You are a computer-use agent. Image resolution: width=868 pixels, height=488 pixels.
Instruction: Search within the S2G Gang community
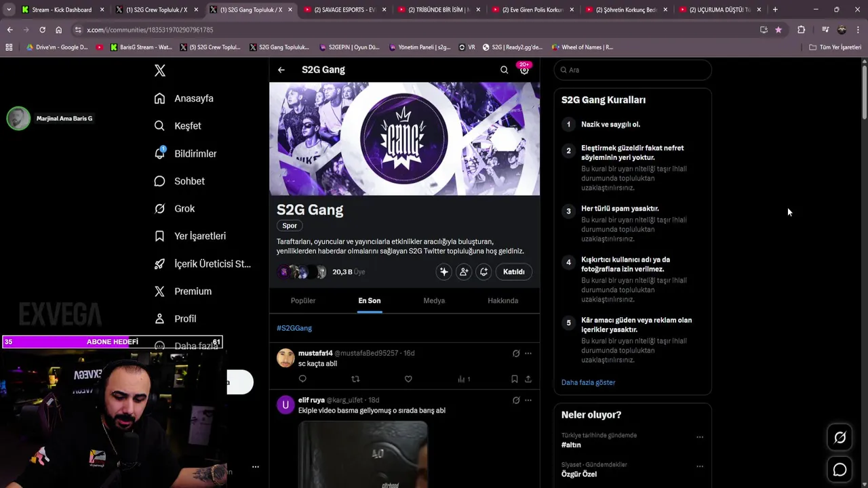(504, 70)
